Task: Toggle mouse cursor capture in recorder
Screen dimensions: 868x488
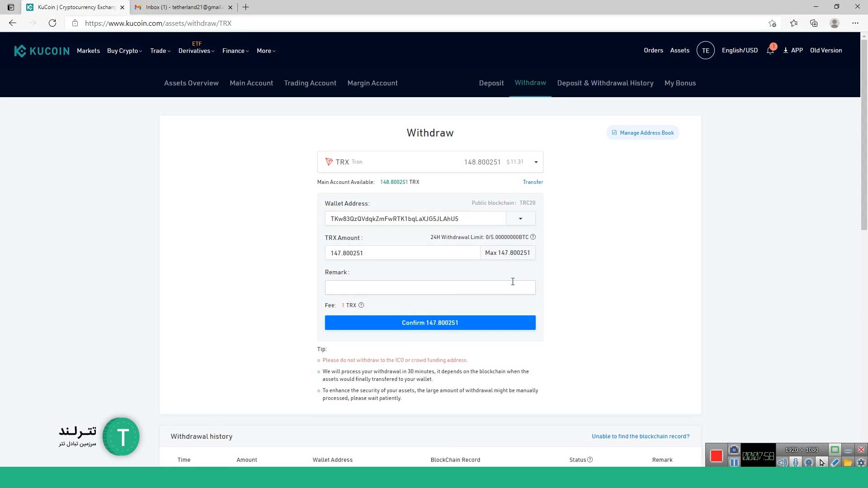Action: (822, 462)
